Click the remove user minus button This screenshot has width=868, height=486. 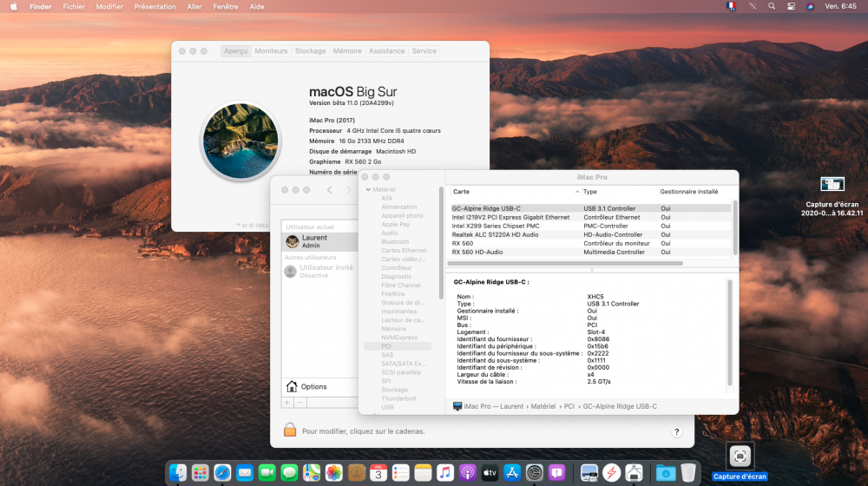click(x=300, y=403)
